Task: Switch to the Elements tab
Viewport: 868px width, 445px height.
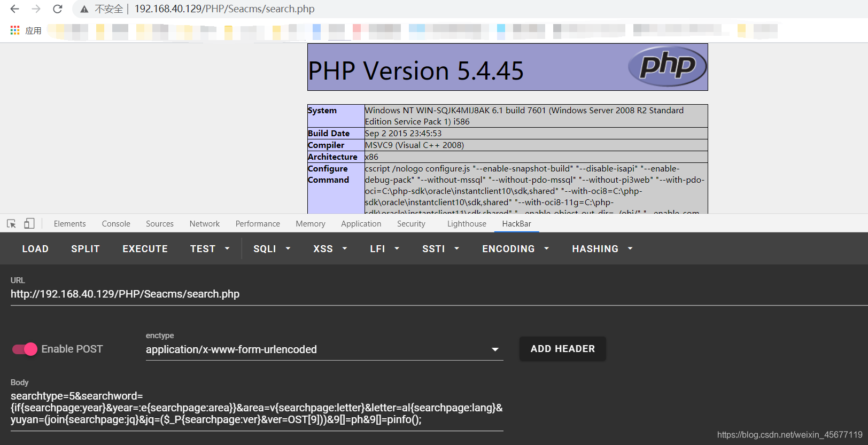Action: pos(69,224)
